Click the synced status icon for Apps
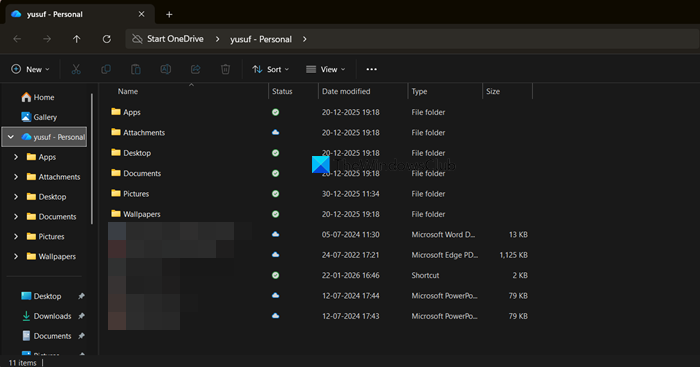This screenshot has height=367, width=700. coord(275,112)
